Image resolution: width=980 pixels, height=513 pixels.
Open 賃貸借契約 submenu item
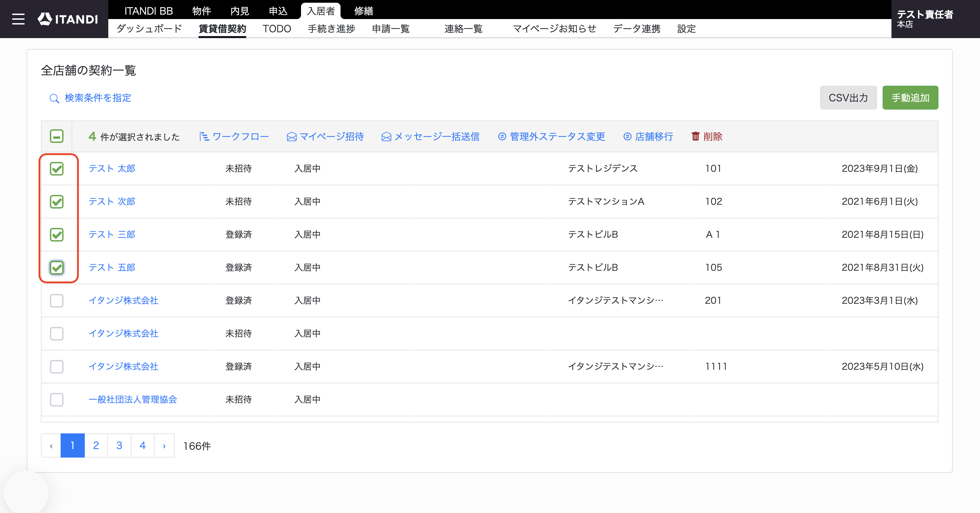pyautogui.click(x=222, y=29)
